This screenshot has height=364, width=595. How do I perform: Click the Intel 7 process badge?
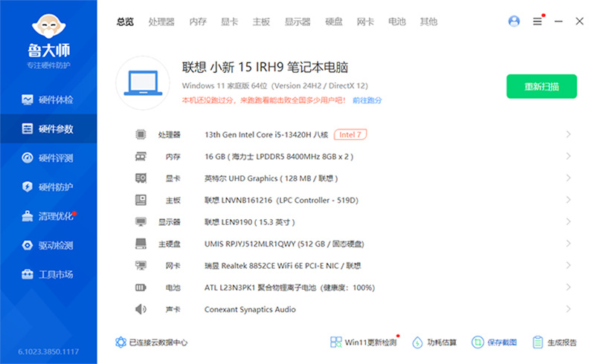click(350, 134)
